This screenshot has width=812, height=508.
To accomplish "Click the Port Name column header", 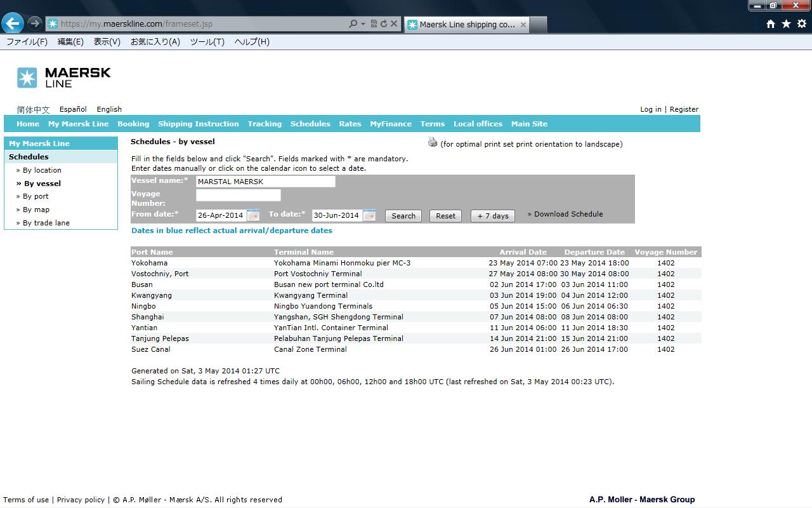I will tap(152, 252).
